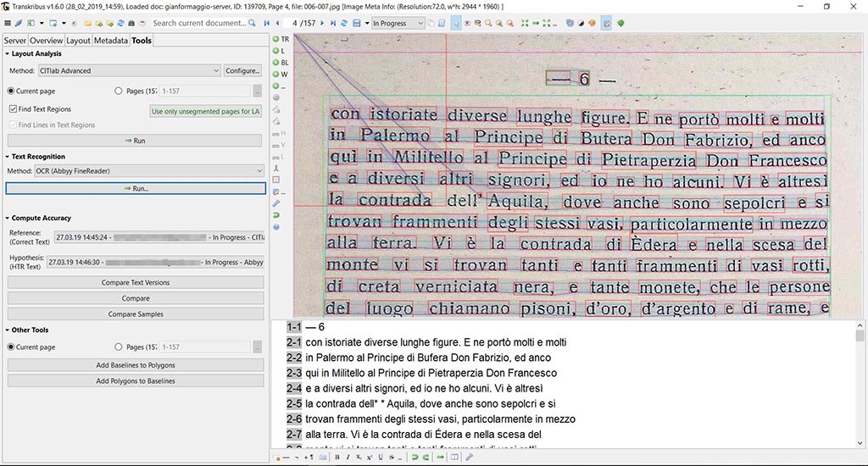
Task: Select Current page radio under Other Tools
Action: 10,347
